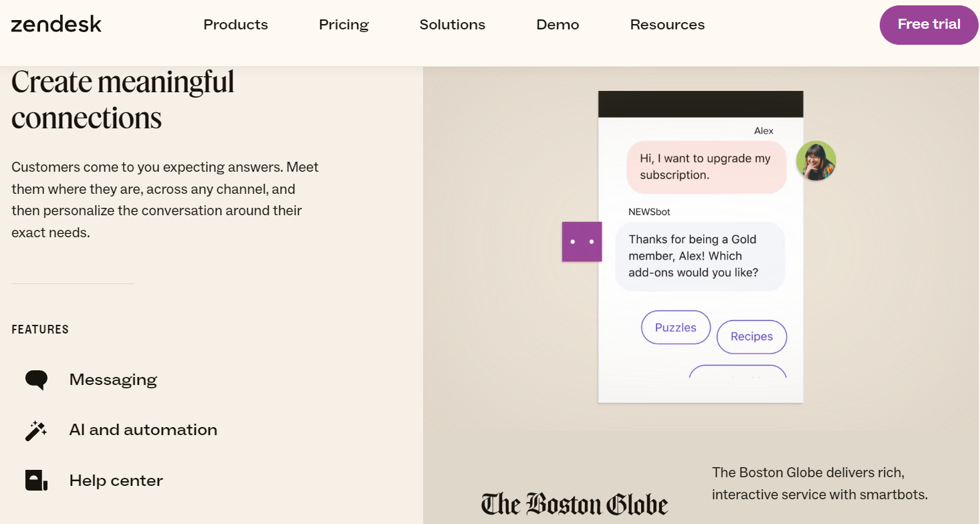Choose the Puzzles add-on chip

(x=675, y=327)
